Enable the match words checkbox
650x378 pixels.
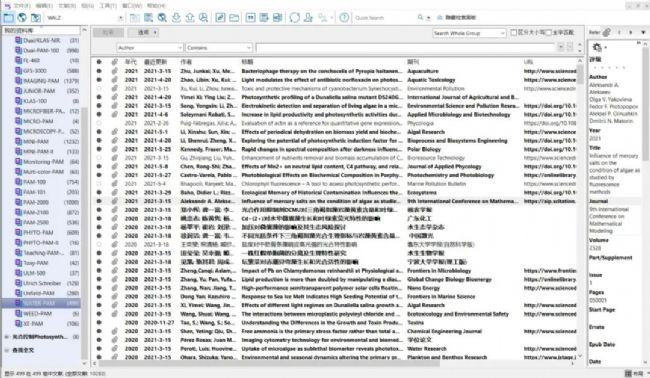point(548,32)
